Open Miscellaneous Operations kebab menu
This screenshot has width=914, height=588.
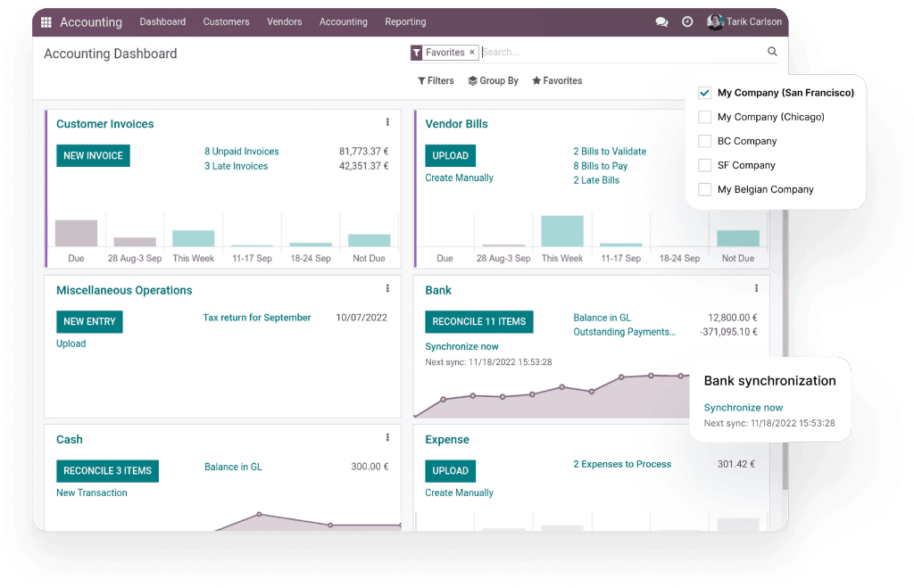pos(387,288)
